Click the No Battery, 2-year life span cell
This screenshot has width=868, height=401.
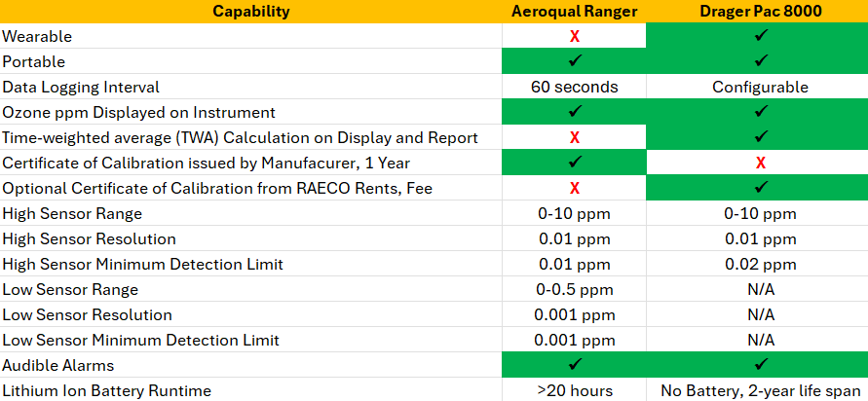click(760, 390)
